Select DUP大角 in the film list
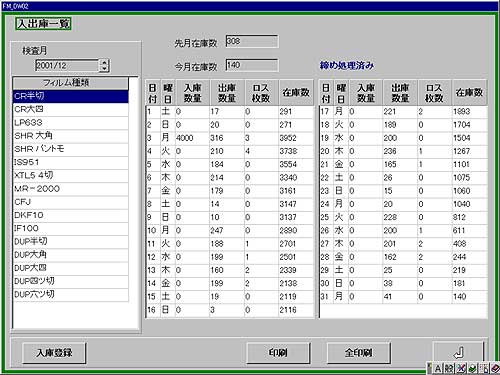The width and height of the screenshot is (500, 375). click(x=70, y=255)
